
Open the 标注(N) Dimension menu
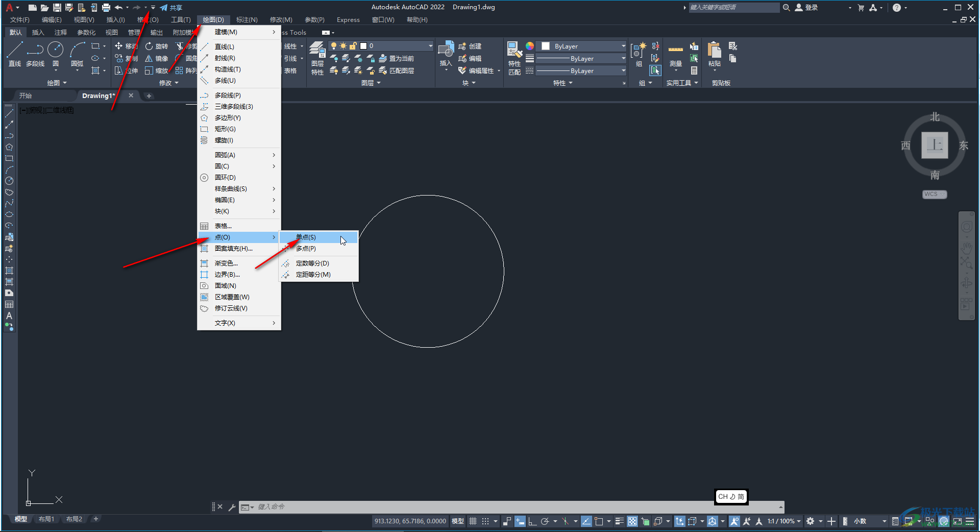[247, 19]
